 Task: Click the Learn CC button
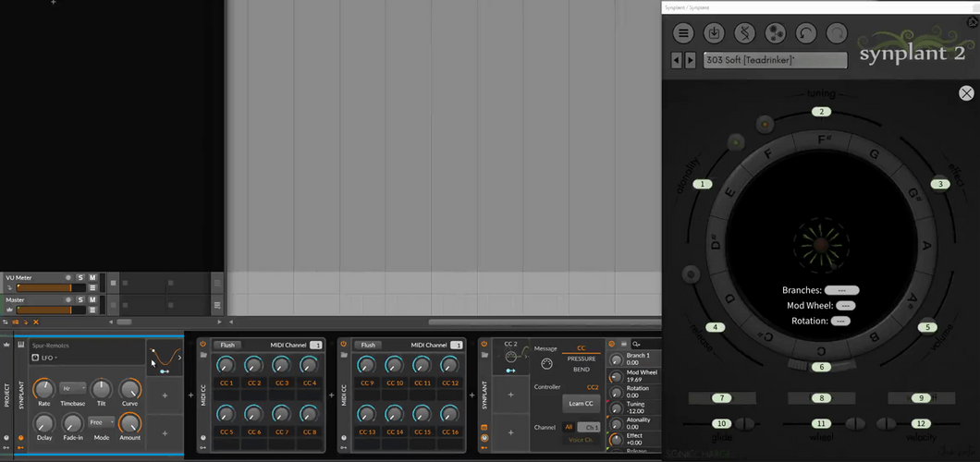point(582,403)
